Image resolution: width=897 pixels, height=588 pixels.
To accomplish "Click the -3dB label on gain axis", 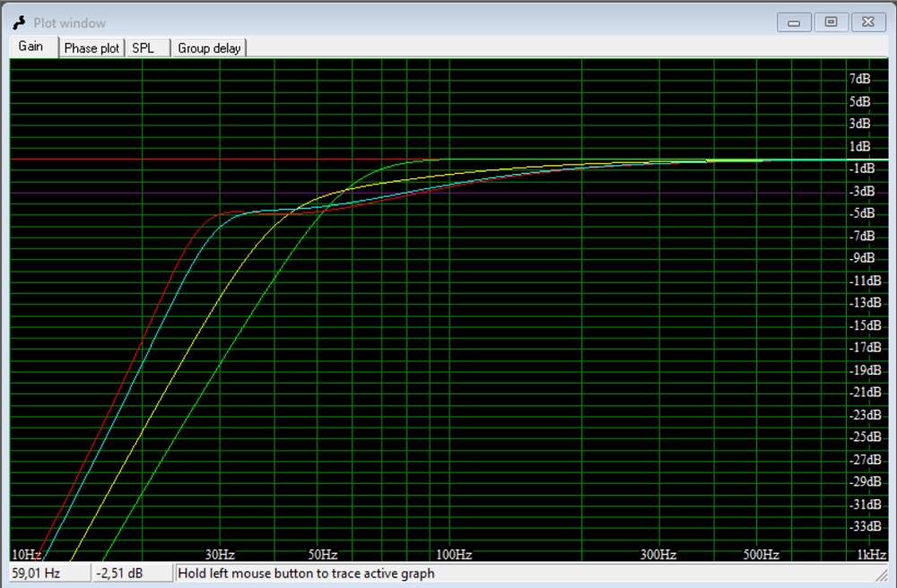I will [862, 191].
